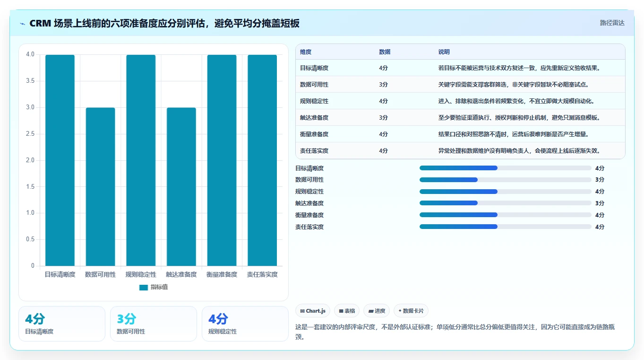Viewport: 644px width, 360px height.
Task: Click the 4.0 y-axis tick label
Action: [30, 54]
